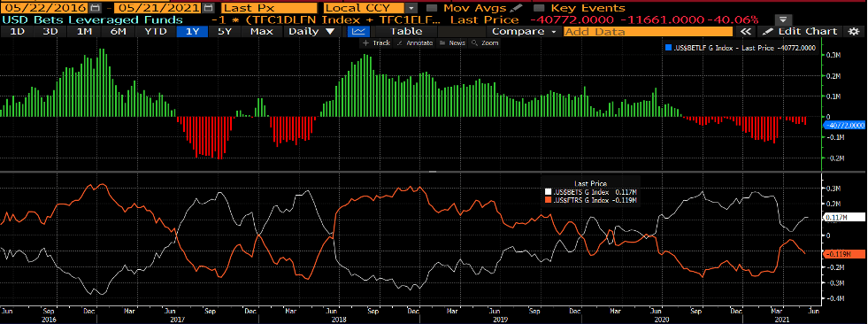Expand the security info dropdown arrow

point(784,20)
